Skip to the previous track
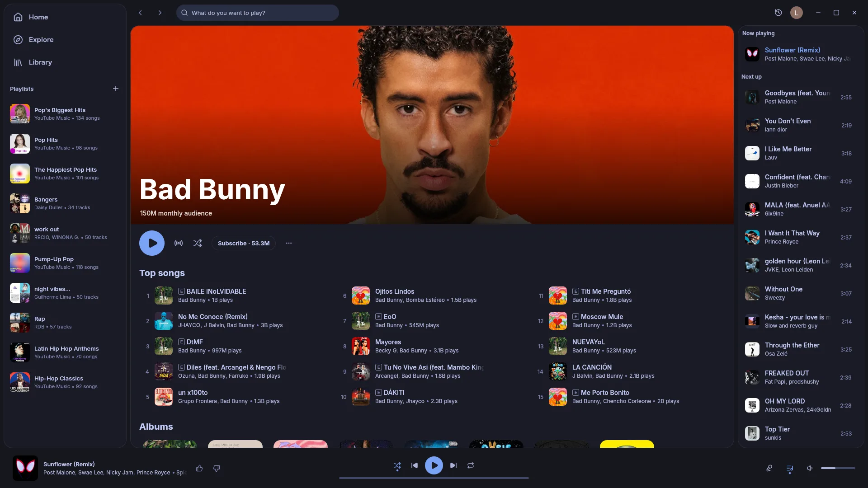Image resolution: width=868 pixels, height=488 pixels. pyautogui.click(x=415, y=465)
